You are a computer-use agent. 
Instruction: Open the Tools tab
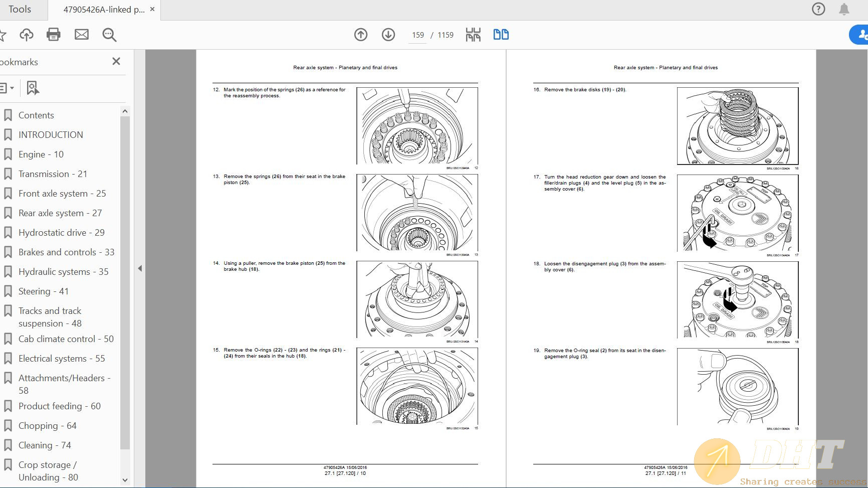tap(20, 10)
